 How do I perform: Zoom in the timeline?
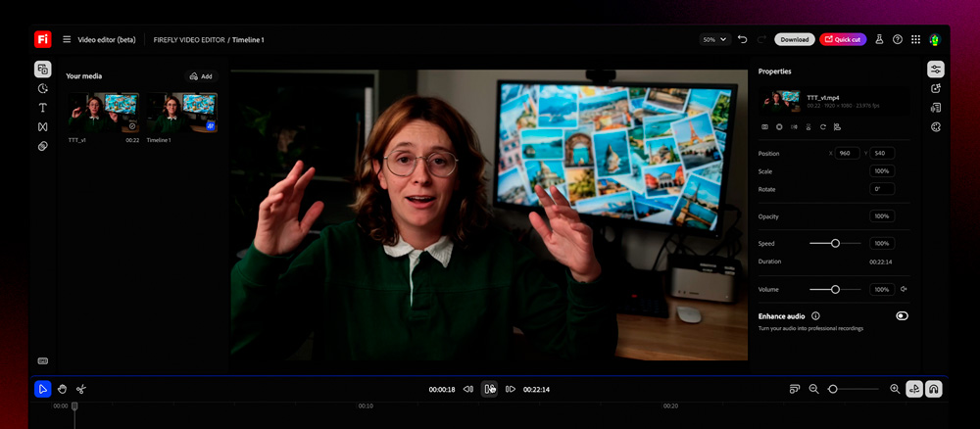coord(895,389)
